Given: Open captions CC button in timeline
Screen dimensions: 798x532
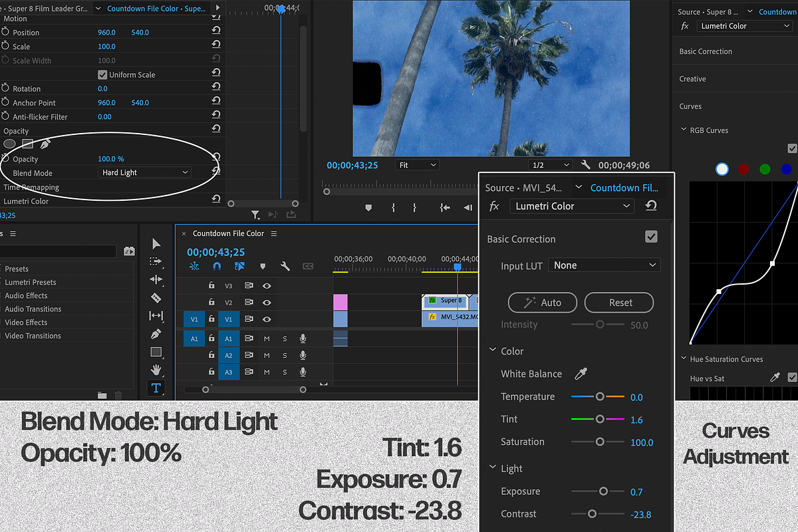Looking at the screenshot, I should click(308, 266).
